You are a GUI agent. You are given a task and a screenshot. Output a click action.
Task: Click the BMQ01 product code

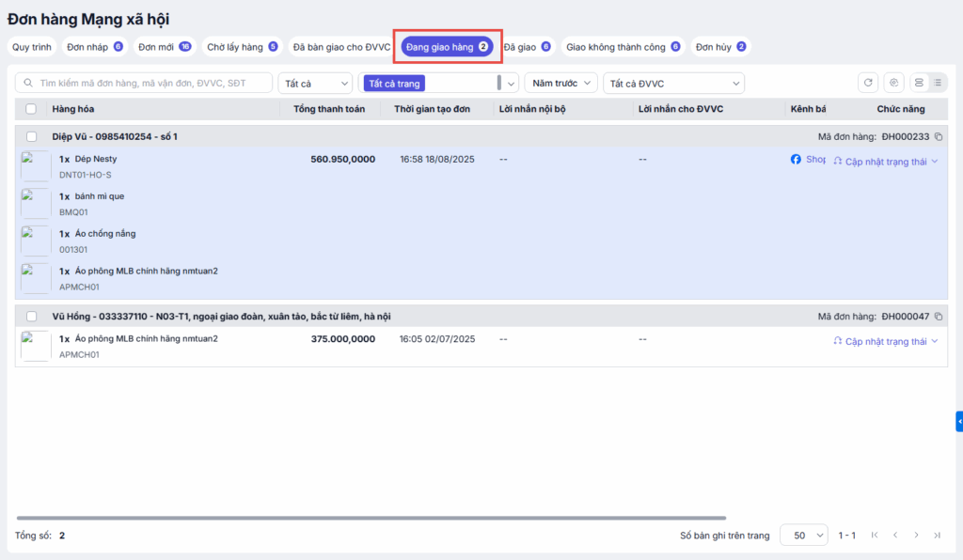[x=73, y=212]
